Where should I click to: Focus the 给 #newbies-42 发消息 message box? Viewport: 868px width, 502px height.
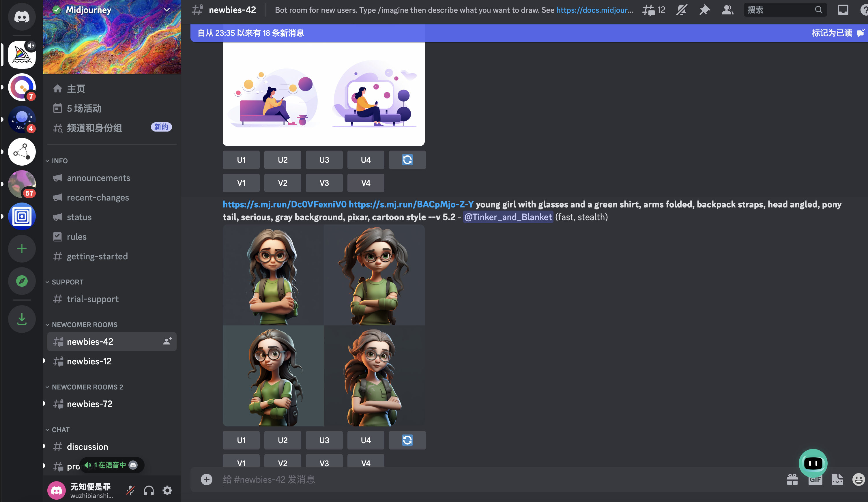(496, 479)
